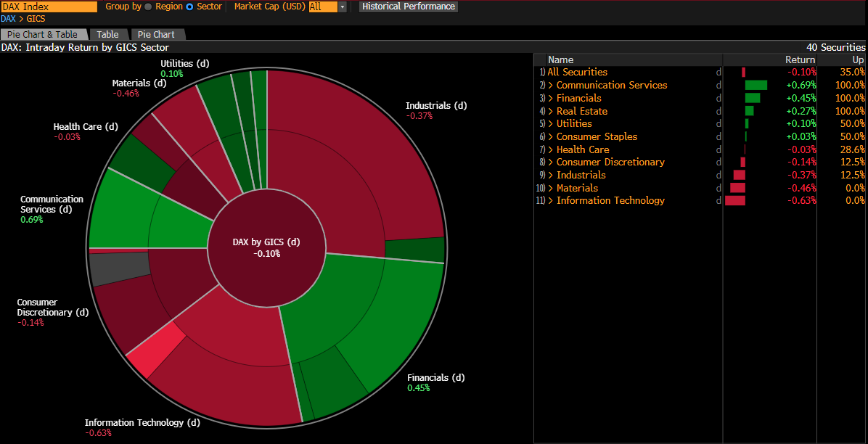Screen dimensions: 868x444
Task: Click the GICS breadcrumb link
Action: (x=36, y=19)
